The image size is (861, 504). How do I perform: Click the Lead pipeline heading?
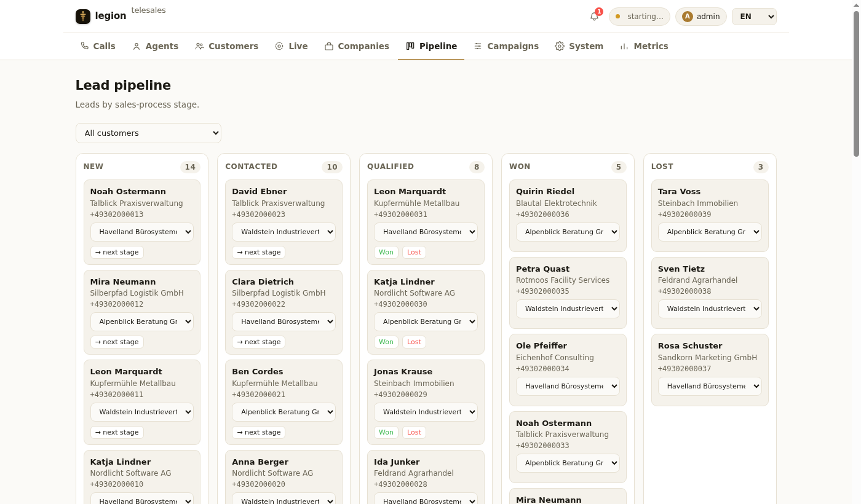point(123,85)
